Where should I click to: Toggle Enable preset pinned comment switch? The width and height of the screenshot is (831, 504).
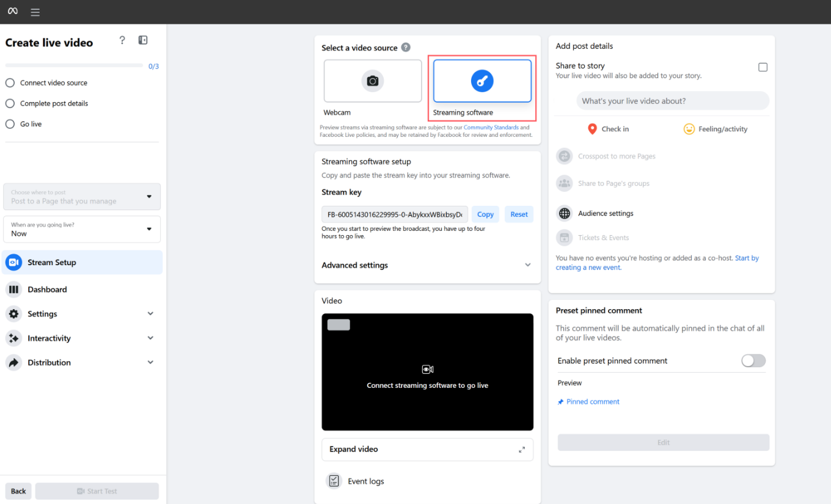[x=753, y=360]
